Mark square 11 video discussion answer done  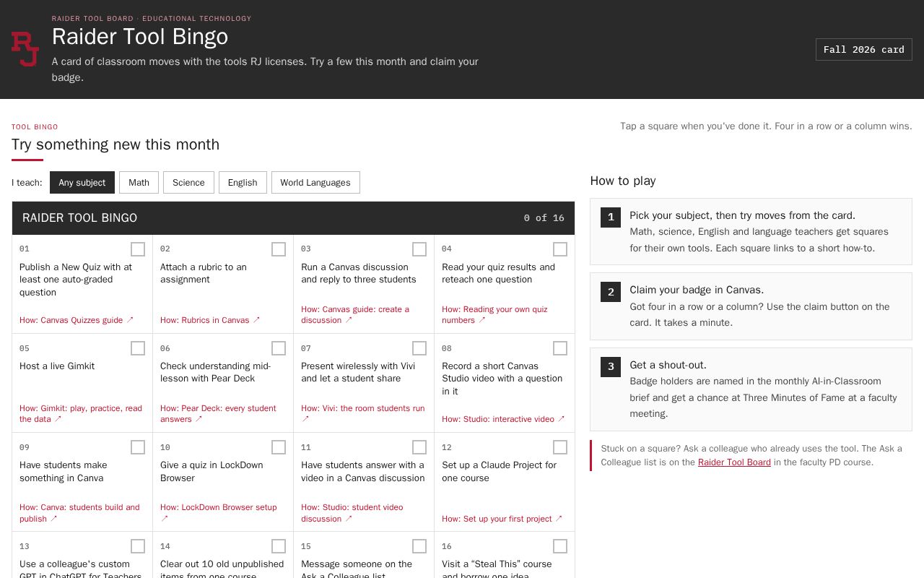[x=419, y=447]
